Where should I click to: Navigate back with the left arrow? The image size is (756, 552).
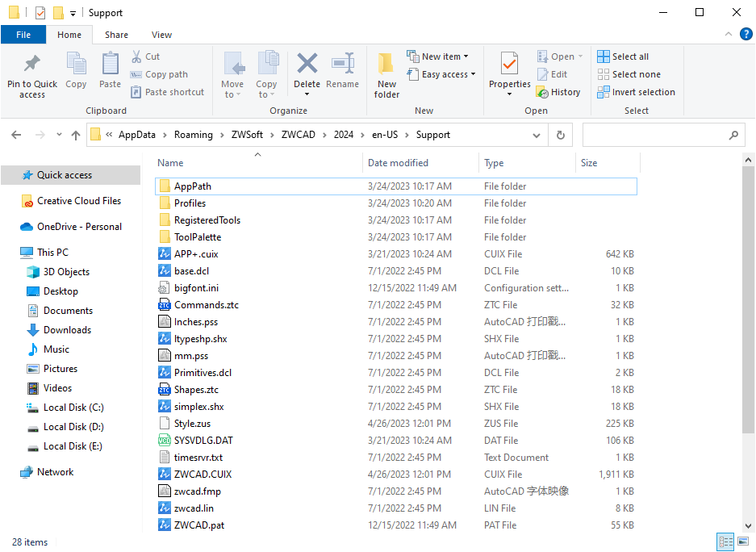(x=16, y=135)
